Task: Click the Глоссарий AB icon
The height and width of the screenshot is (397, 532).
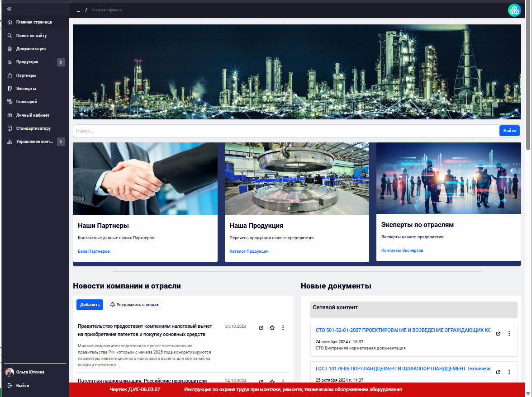Action: pos(9,102)
